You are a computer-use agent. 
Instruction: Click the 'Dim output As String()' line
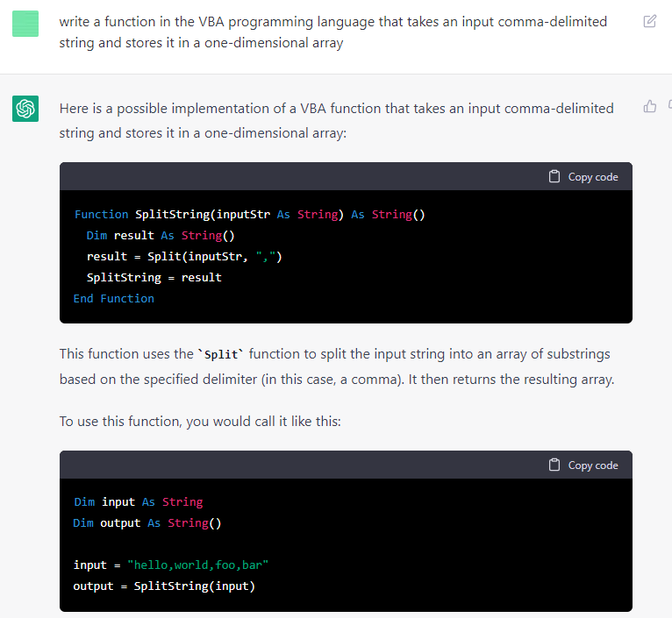tap(147, 523)
